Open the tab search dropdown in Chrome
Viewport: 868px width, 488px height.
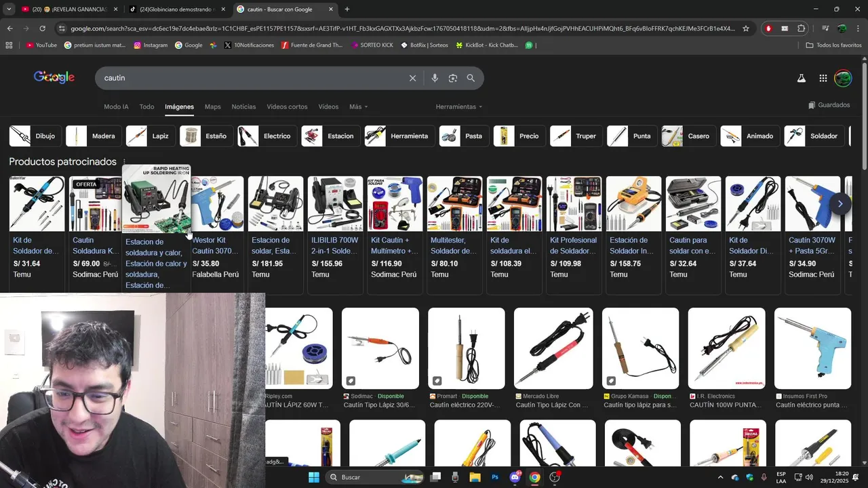point(9,9)
